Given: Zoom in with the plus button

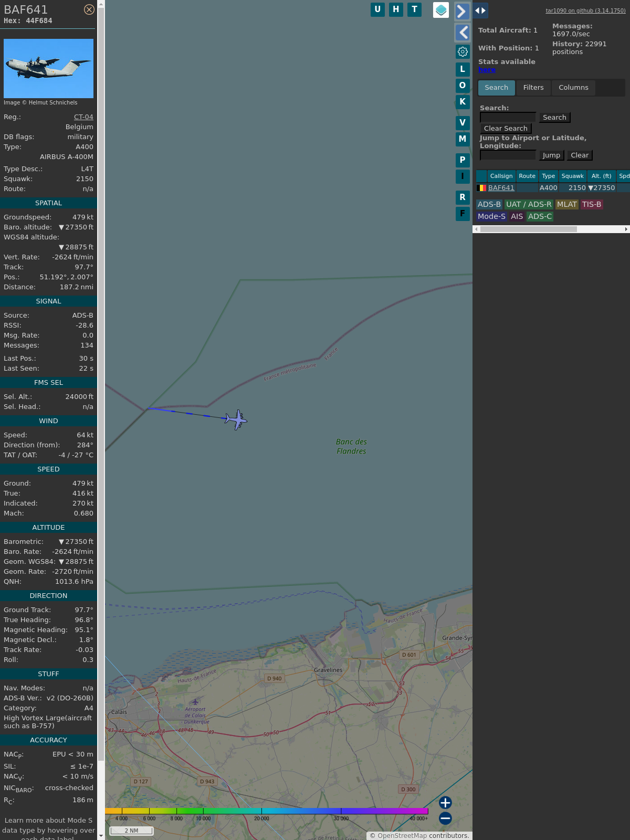Looking at the screenshot, I should 445,803.
